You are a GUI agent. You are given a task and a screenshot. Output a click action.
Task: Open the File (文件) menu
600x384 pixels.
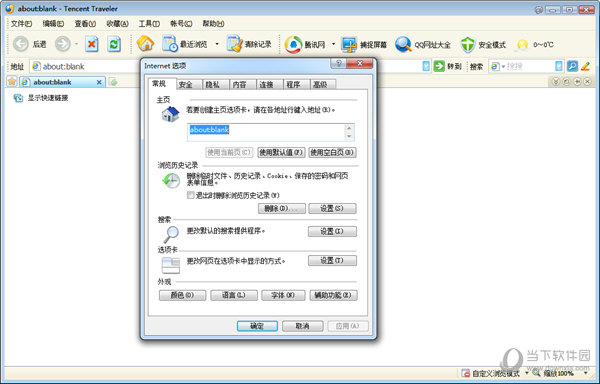coord(21,24)
